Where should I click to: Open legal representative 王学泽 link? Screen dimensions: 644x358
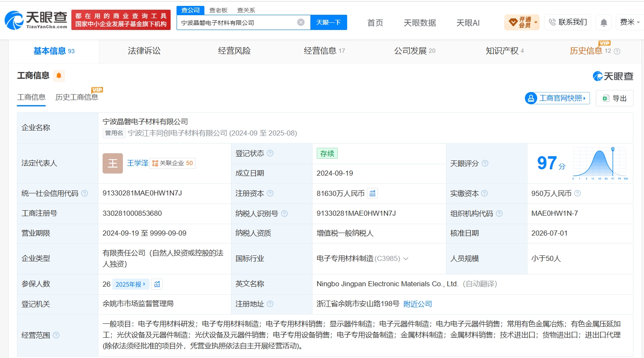click(x=138, y=163)
